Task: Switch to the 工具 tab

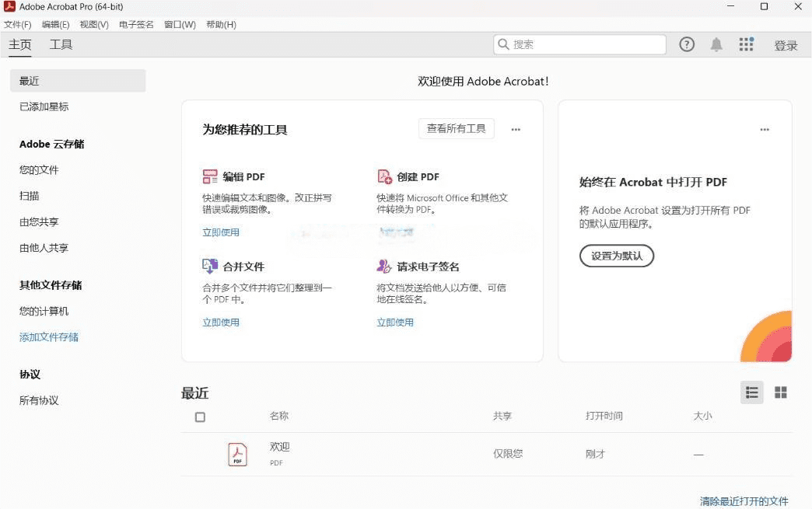Action: (61, 45)
